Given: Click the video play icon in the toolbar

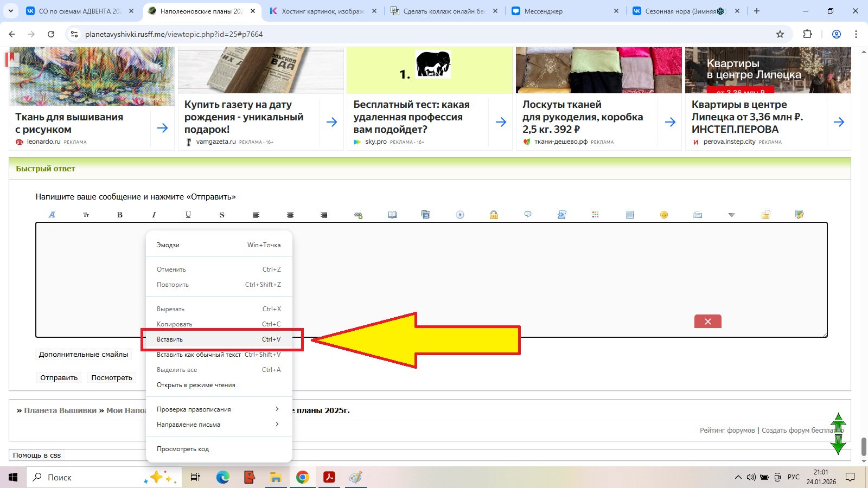Looking at the screenshot, I should [460, 215].
